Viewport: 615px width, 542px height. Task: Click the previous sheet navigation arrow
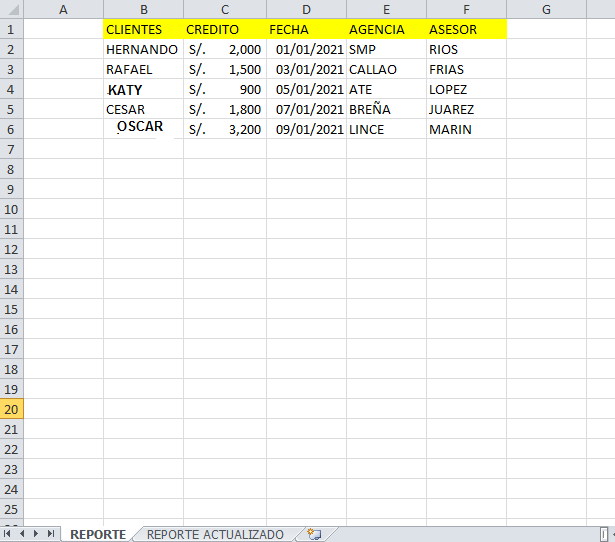click(22, 534)
